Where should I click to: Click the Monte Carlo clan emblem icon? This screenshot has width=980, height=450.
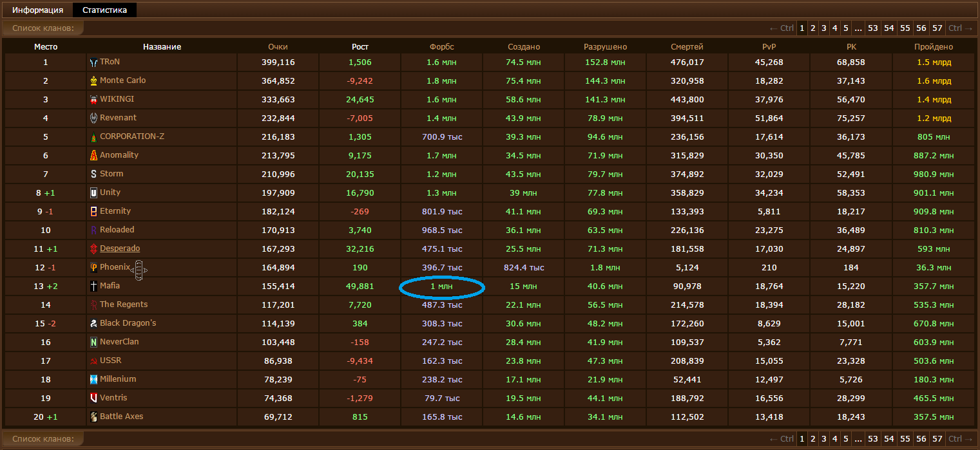pyautogui.click(x=94, y=81)
